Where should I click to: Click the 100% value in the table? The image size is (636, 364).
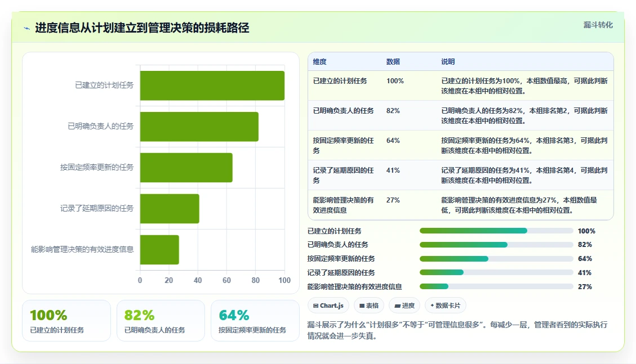(x=395, y=80)
